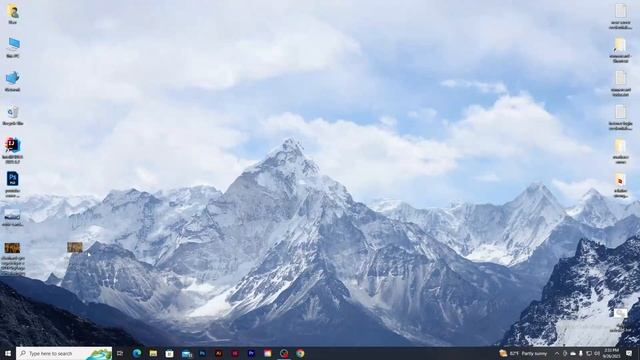Open the Microsoft Store taskbar icon

[x=169, y=353]
